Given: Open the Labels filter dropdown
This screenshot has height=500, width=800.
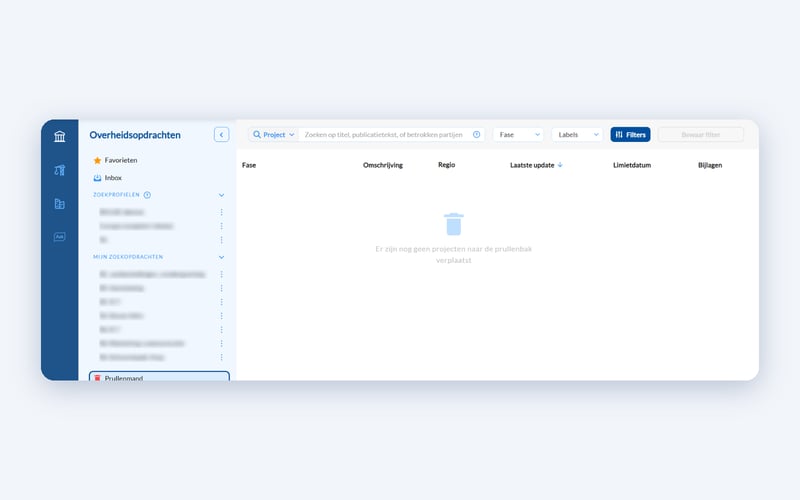Looking at the screenshot, I should tap(578, 135).
